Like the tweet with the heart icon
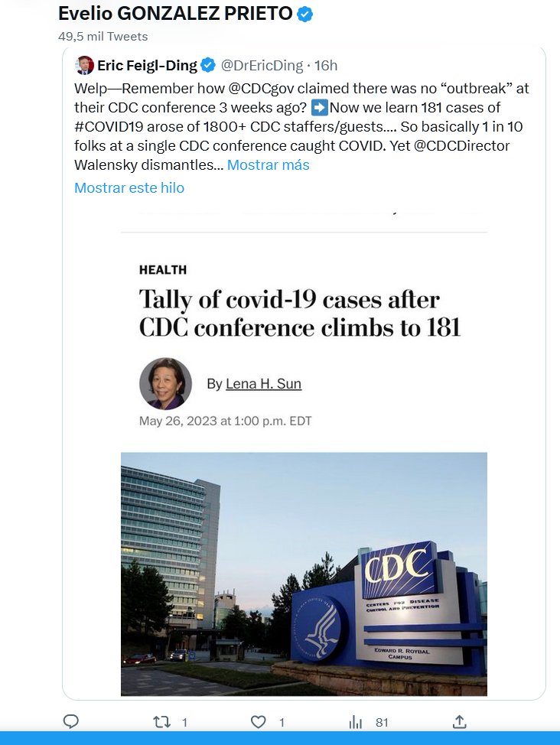The width and height of the screenshot is (560, 745). click(258, 722)
